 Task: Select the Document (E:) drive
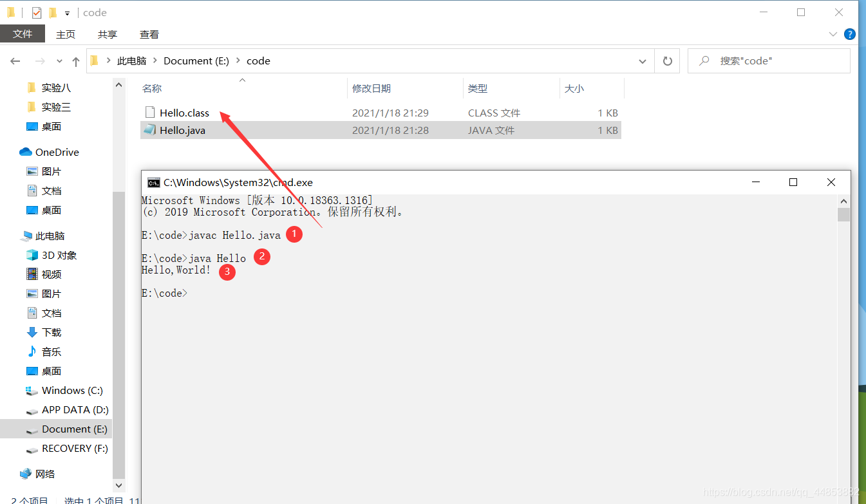click(x=74, y=429)
